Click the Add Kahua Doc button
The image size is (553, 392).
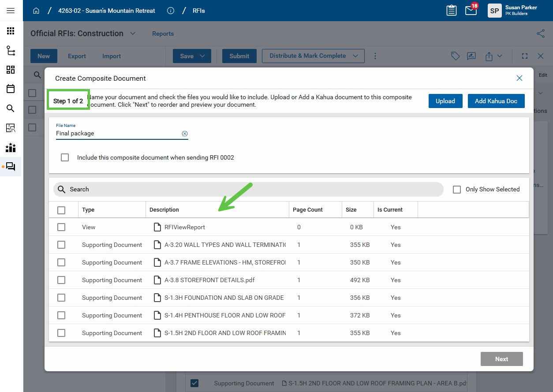coord(496,101)
